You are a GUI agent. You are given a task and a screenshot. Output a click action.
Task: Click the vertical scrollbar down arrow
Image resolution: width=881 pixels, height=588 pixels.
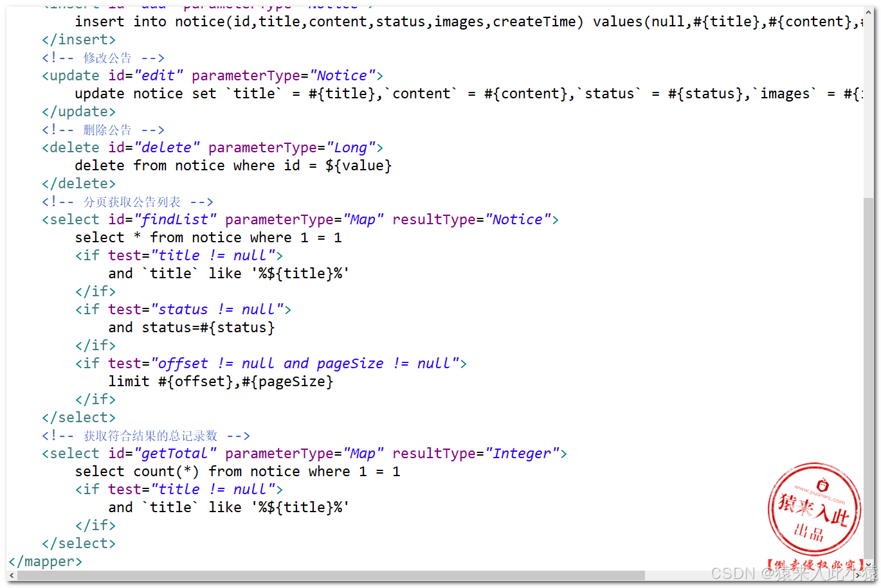pyautogui.click(x=869, y=565)
